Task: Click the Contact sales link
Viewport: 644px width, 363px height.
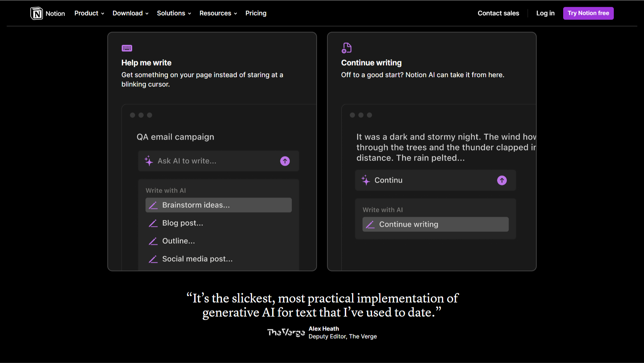Action: pyautogui.click(x=498, y=13)
